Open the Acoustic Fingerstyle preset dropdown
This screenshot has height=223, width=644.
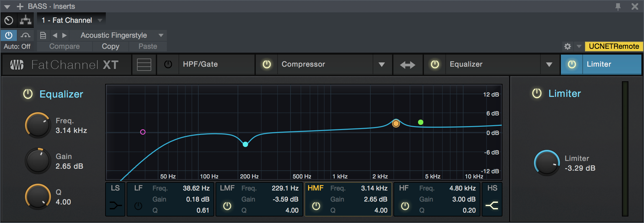pyautogui.click(x=118, y=35)
